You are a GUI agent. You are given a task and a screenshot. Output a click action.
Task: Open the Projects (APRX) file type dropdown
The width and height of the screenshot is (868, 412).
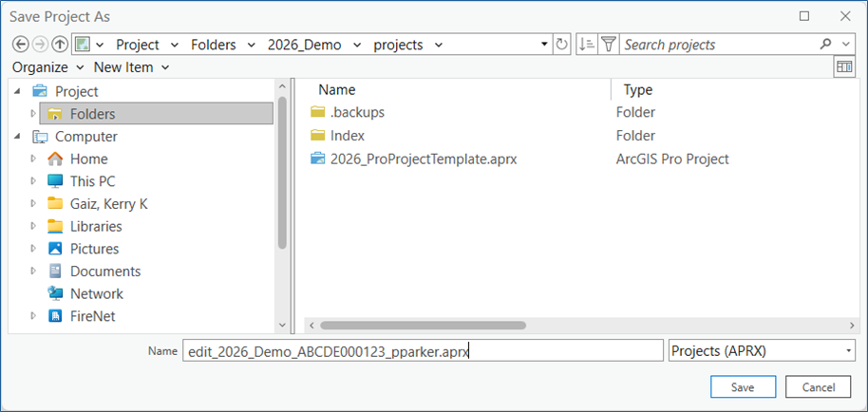[761, 350]
